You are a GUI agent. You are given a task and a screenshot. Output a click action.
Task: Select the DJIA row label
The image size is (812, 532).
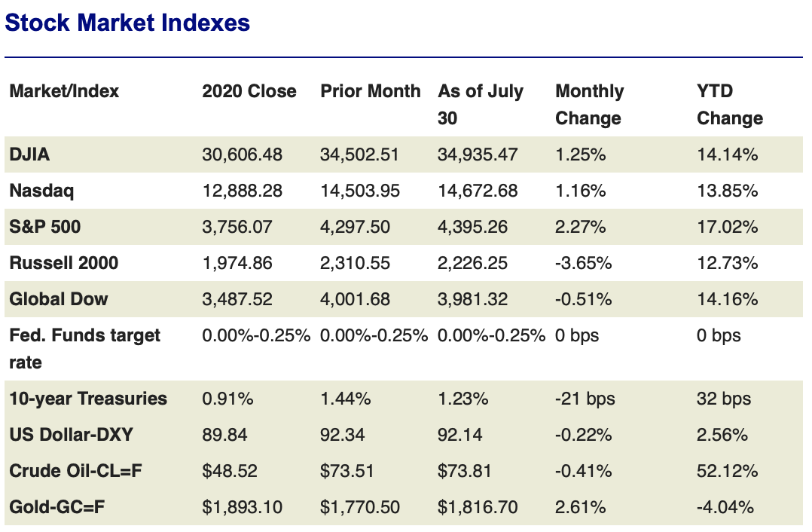click(29, 154)
